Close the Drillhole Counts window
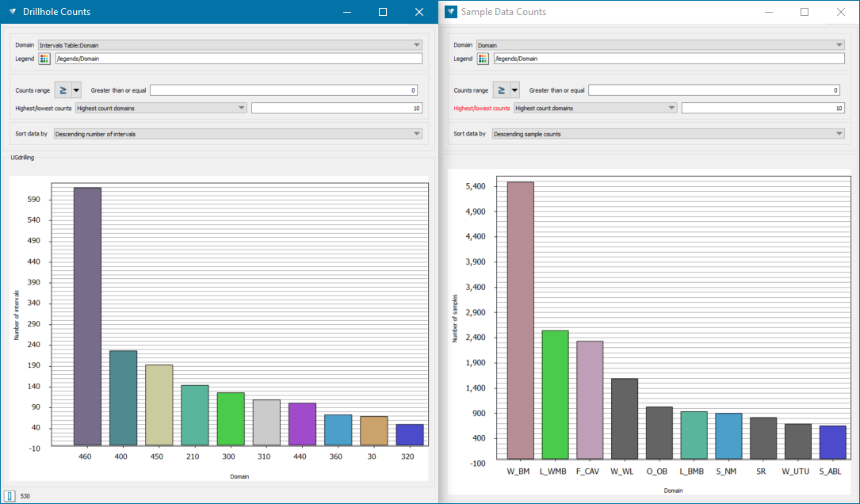Screen dimensions: 860x504 tap(419, 12)
